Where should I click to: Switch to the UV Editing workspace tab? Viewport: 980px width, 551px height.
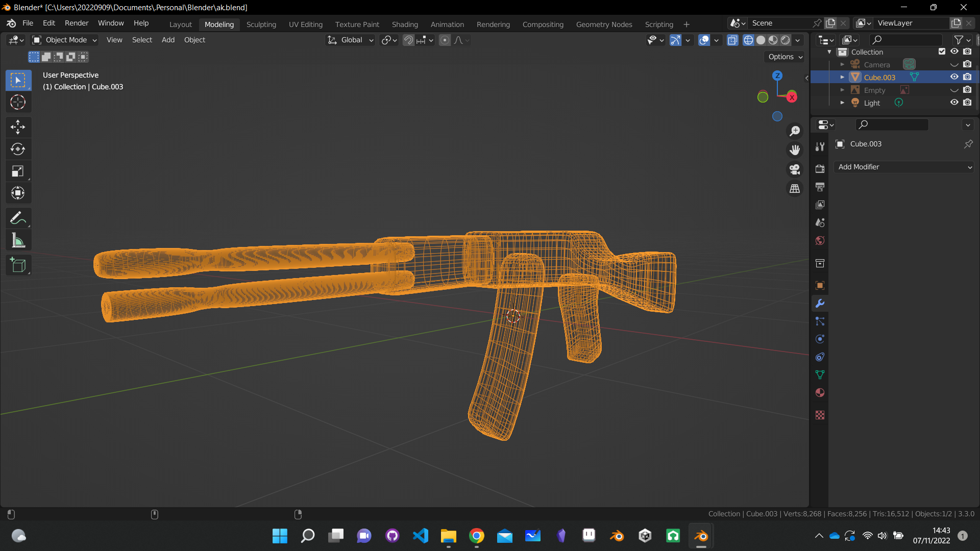coord(306,24)
